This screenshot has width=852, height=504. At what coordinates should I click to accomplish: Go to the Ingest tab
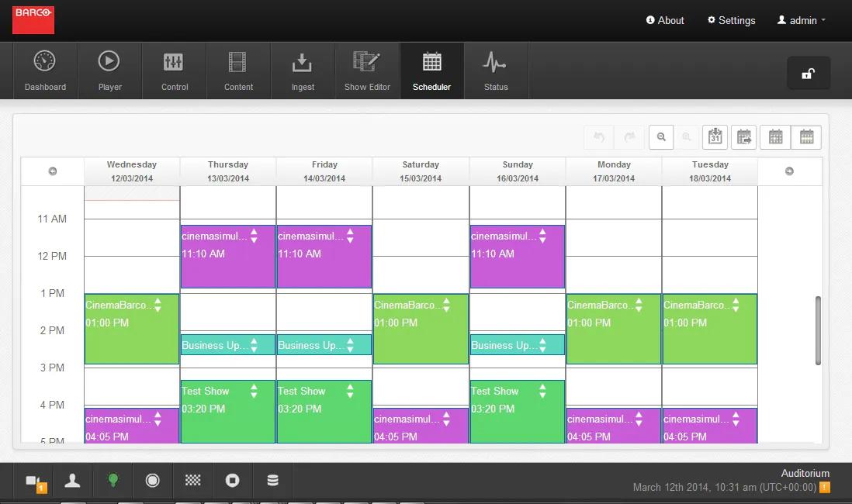[303, 71]
